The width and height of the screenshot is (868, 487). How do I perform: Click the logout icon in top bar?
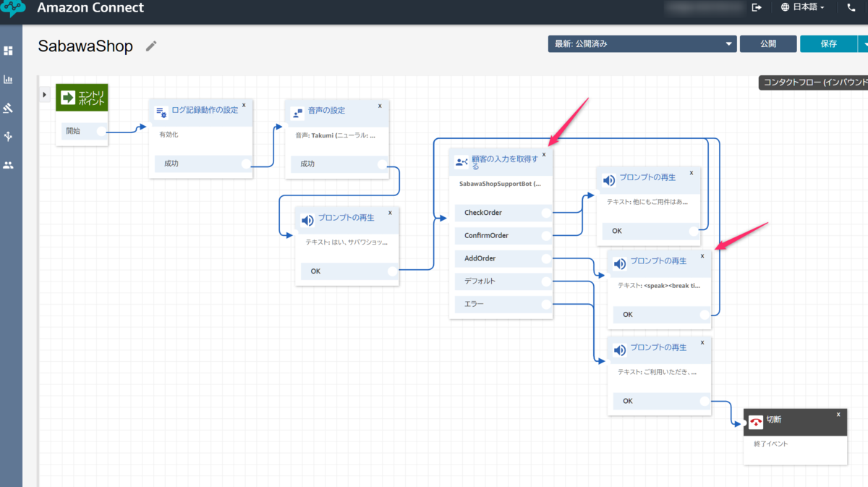(x=757, y=7)
